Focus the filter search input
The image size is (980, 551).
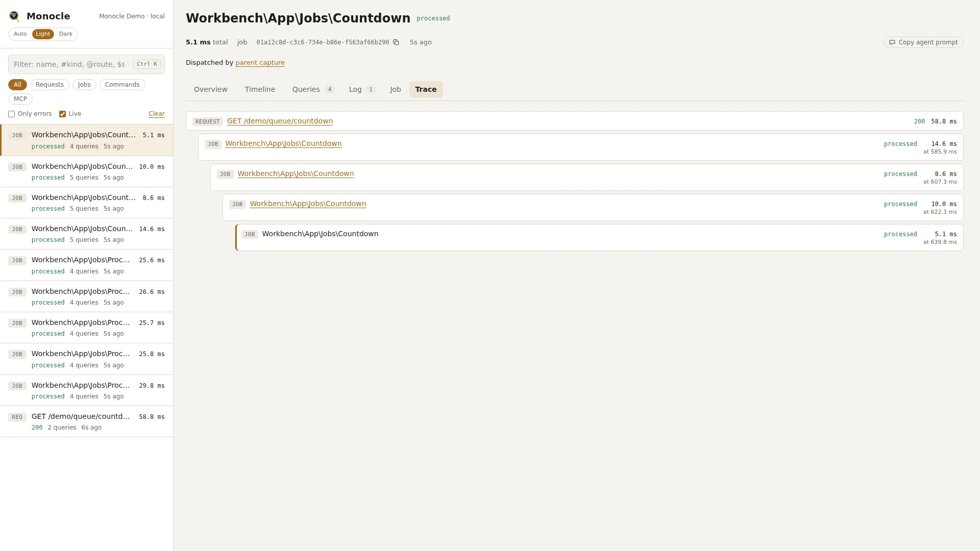click(86, 64)
